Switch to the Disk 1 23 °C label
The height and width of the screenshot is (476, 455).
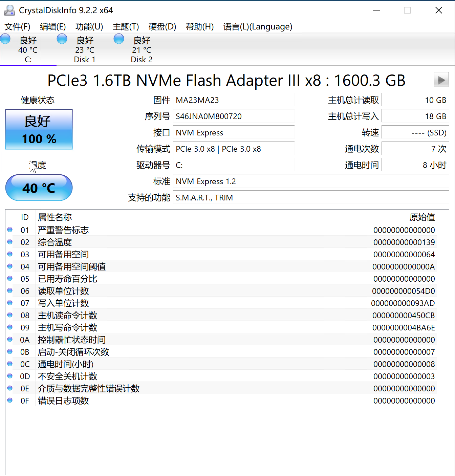pos(85,50)
